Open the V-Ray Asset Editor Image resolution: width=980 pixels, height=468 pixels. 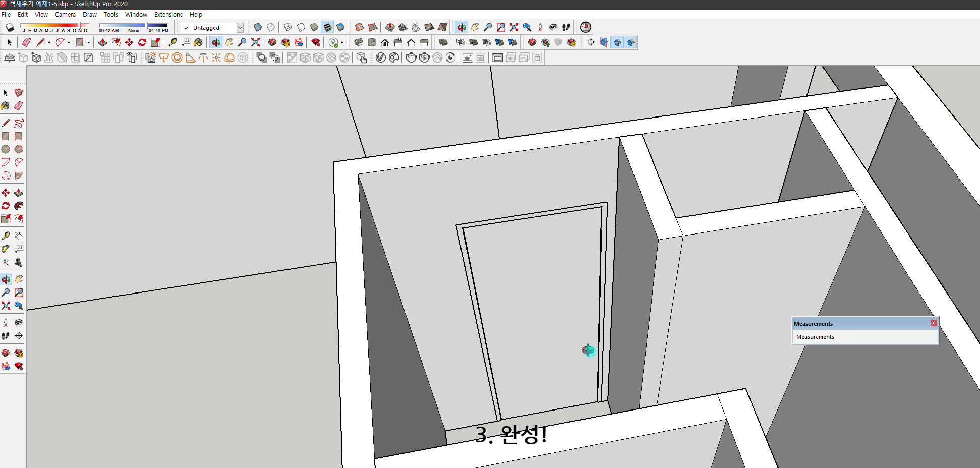(x=381, y=57)
